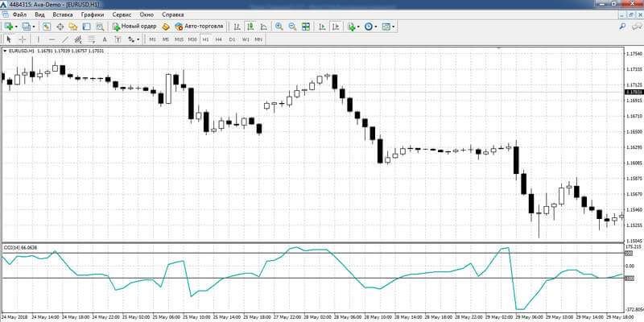Expand the periodicity clock dropdown

click(378, 27)
